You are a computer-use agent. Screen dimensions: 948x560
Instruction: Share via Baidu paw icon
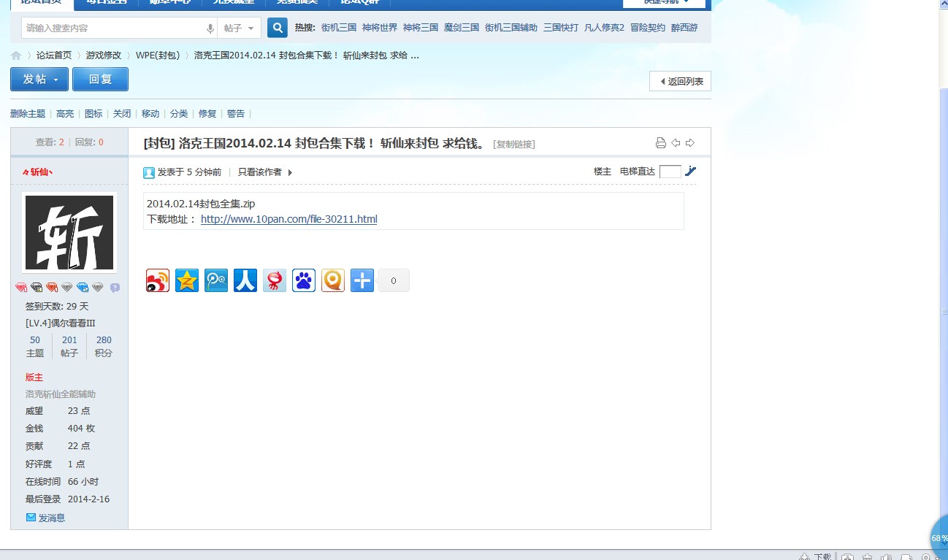tap(304, 280)
